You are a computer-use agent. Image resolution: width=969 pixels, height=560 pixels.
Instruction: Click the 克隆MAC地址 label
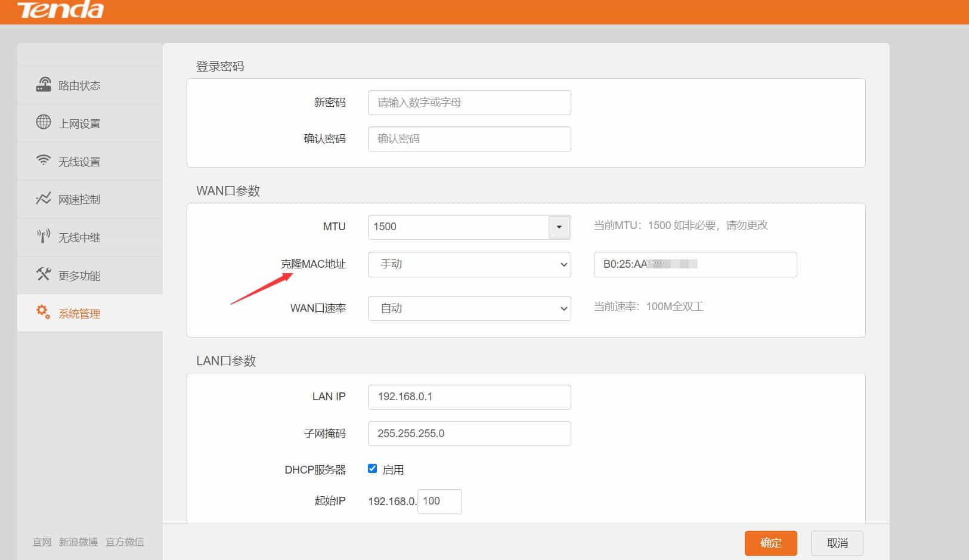[x=313, y=264]
